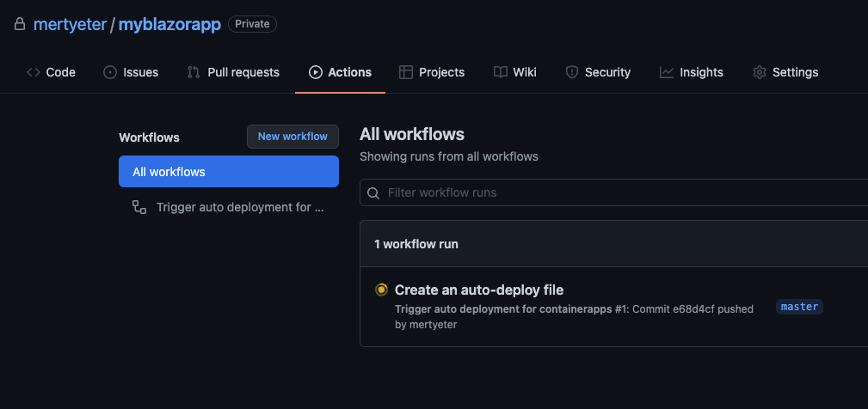868x409 pixels.
Task: Open the Projects tab
Action: click(x=432, y=72)
